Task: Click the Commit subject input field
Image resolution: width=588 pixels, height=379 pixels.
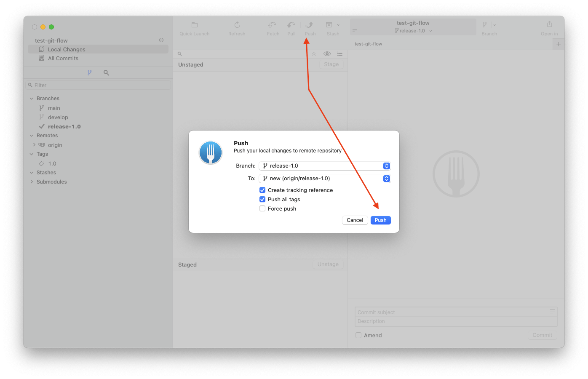Action: tap(442, 312)
